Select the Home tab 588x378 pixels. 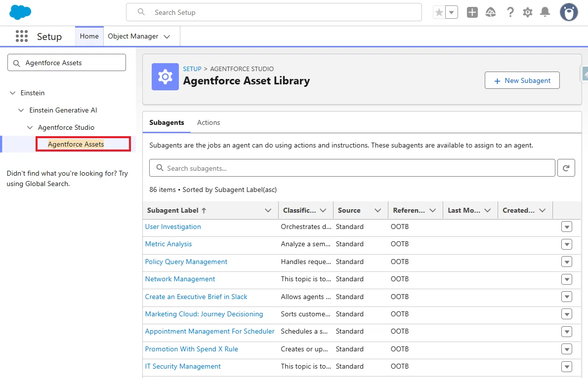[x=89, y=37]
